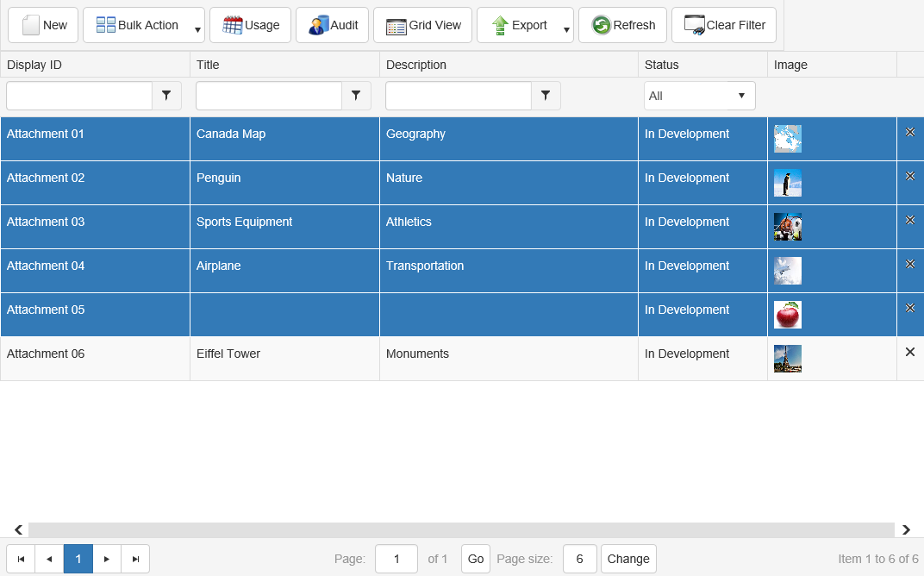This screenshot has height=576, width=924.
Task: Refresh the attachment list
Action: click(622, 25)
